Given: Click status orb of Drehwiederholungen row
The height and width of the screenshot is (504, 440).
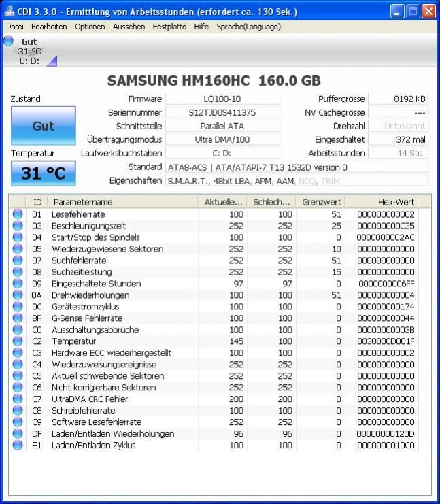Looking at the screenshot, I should pyautogui.click(x=18, y=295).
